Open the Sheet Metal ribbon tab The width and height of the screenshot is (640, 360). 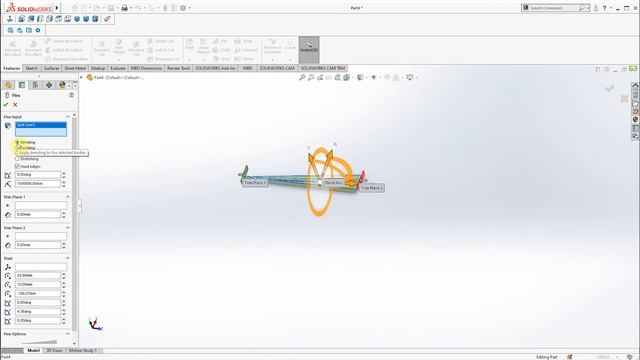tap(75, 68)
